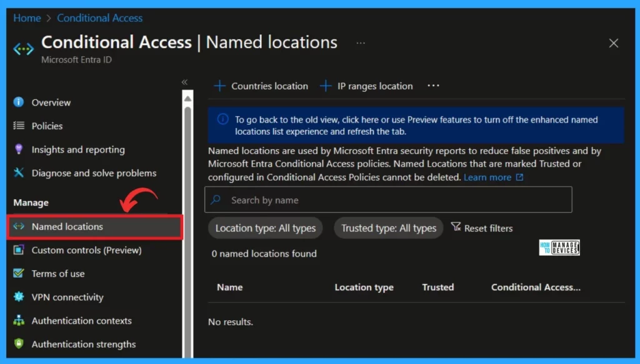Open Authentication contexts

[x=82, y=321]
